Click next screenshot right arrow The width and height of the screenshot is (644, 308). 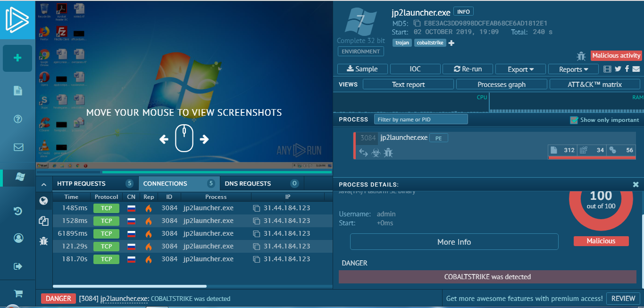click(204, 139)
